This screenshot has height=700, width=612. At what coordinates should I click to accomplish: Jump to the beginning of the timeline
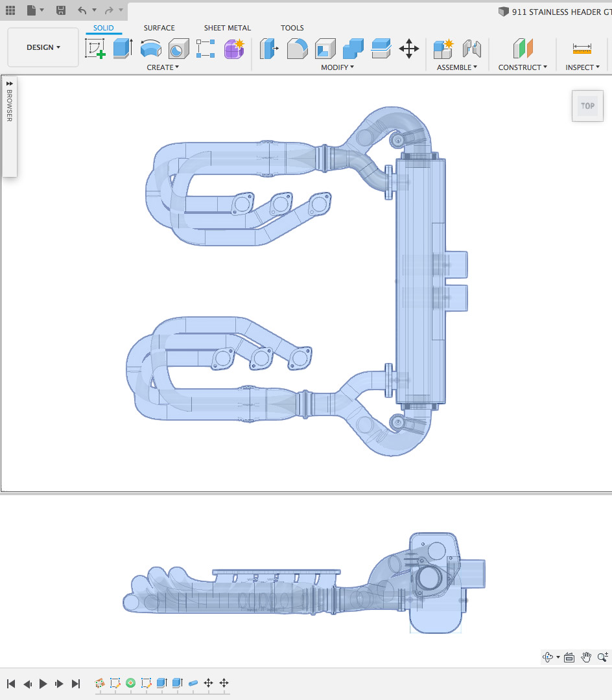click(x=11, y=684)
